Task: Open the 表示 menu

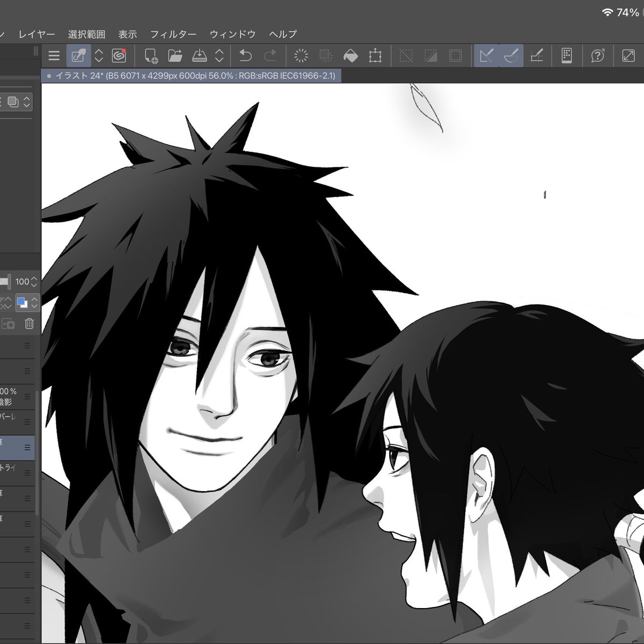Action: (128, 34)
